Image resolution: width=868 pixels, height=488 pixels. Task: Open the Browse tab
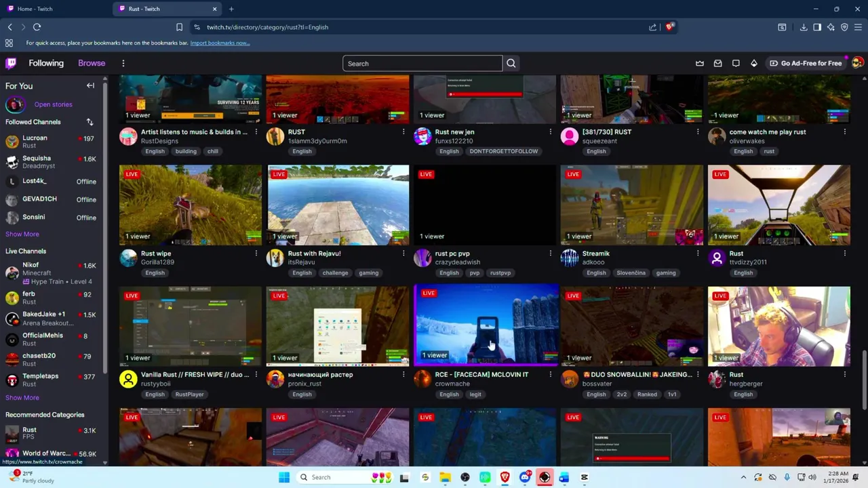[x=92, y=63]
